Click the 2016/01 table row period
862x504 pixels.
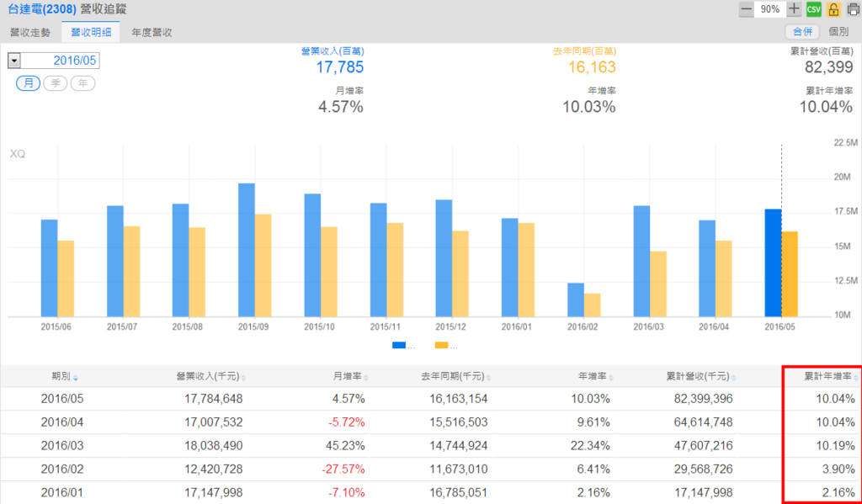tap(62, 492)
